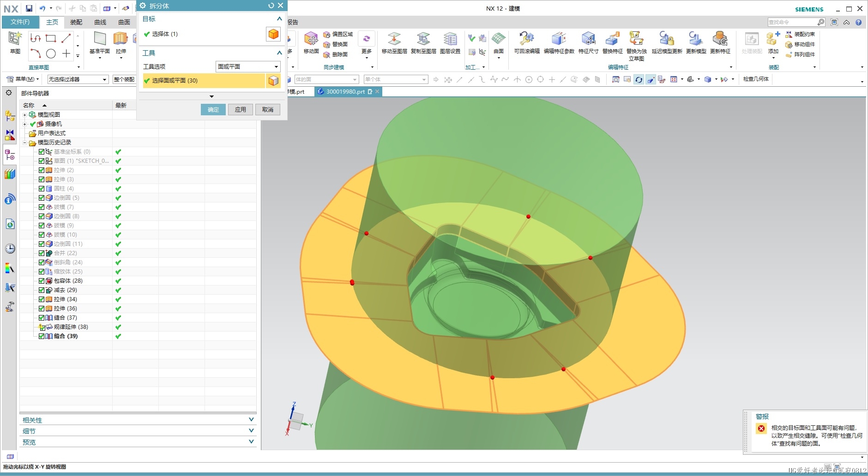Click Pattern Component (阵列组件) icon
This screenshot has width=868, height=476.
pos(789,55)
